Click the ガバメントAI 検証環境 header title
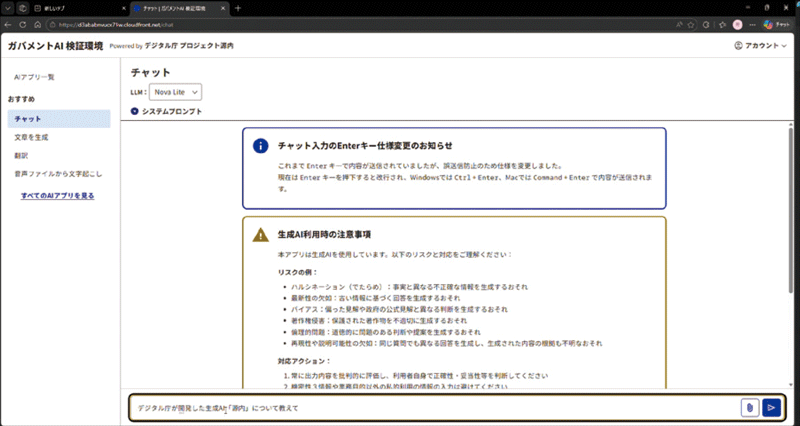This screenshot has width=800, height=426. (55, 45)
